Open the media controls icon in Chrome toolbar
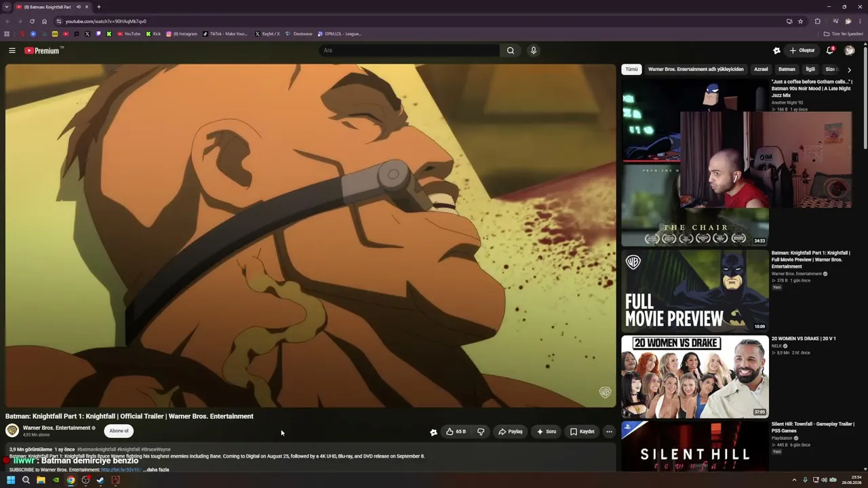Screen dimensions: 868x488 (835, 21)
